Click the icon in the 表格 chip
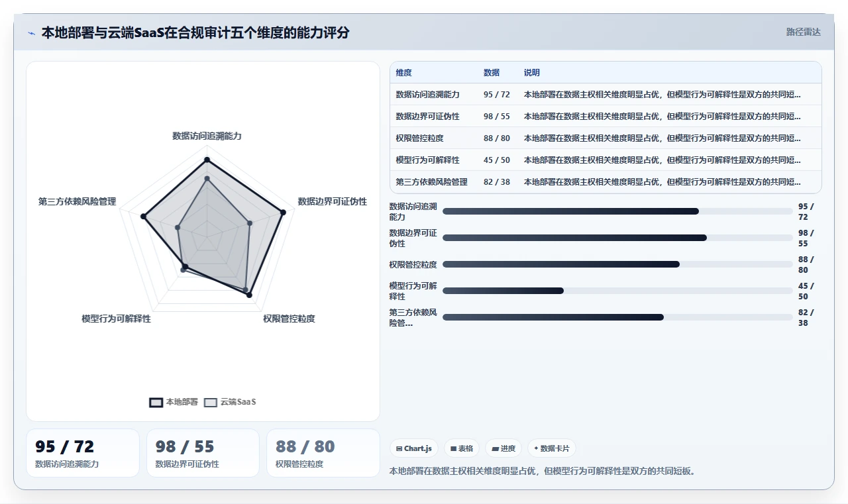The width and height of the screenshot is (848, 504). tap(453, 448)
